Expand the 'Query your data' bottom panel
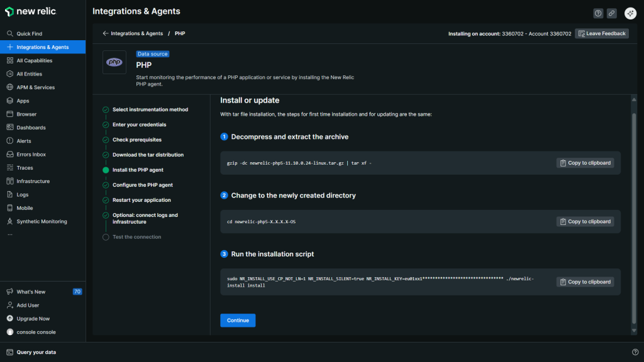This screenshot has height=362, width=644. (36, 352)
